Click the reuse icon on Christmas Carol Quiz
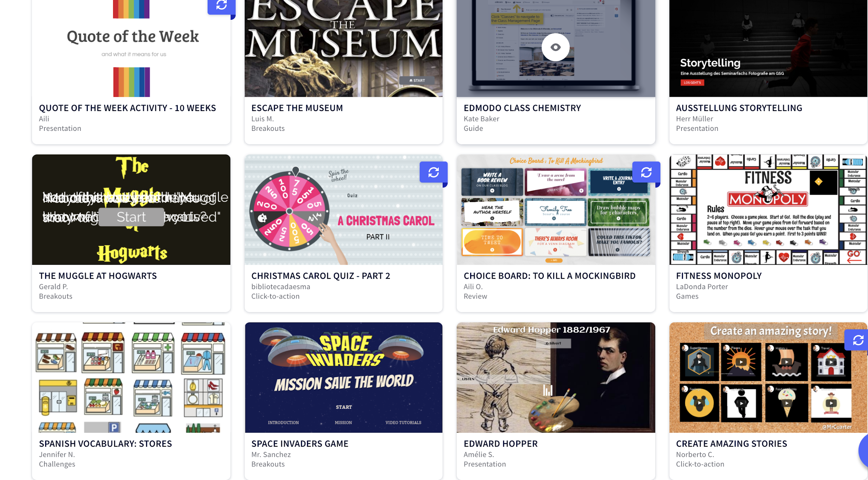Viewport: 868px width, 480px height. (x=433, y=172)
